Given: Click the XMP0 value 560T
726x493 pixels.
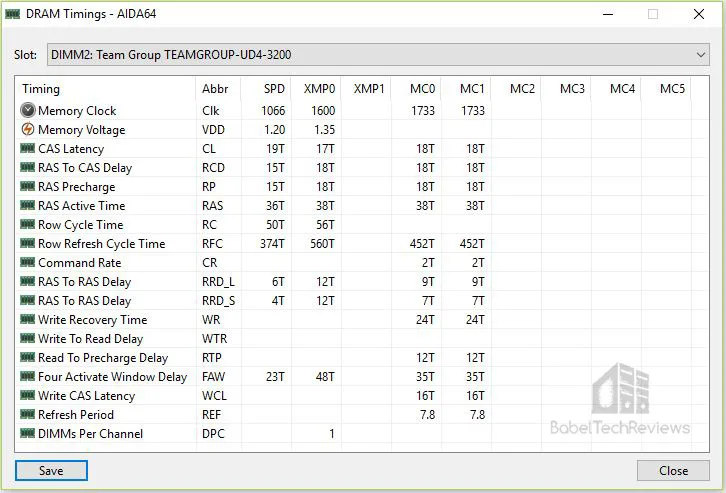Looking at the screenshot, I should (322, 243).
